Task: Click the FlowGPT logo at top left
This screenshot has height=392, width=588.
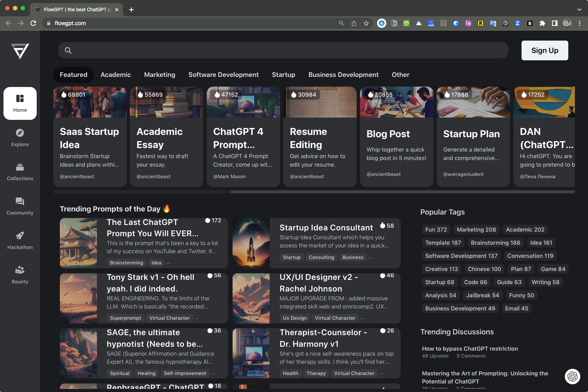Action: [20, 51]
